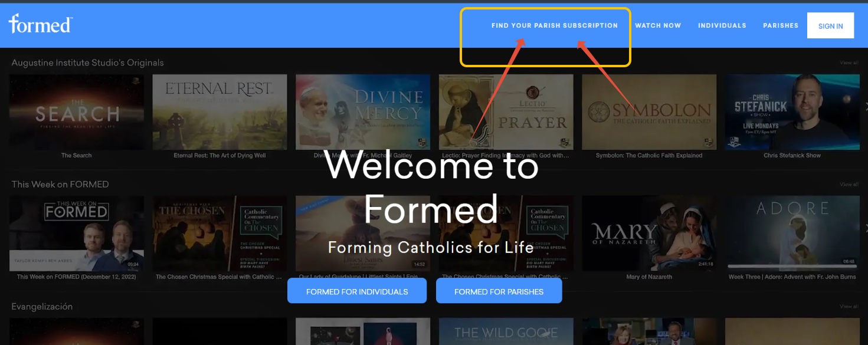The height and width of the screenshot is (345, 868).
Task: Open Find Your Parish Subscription link
Action: point(555,26)
